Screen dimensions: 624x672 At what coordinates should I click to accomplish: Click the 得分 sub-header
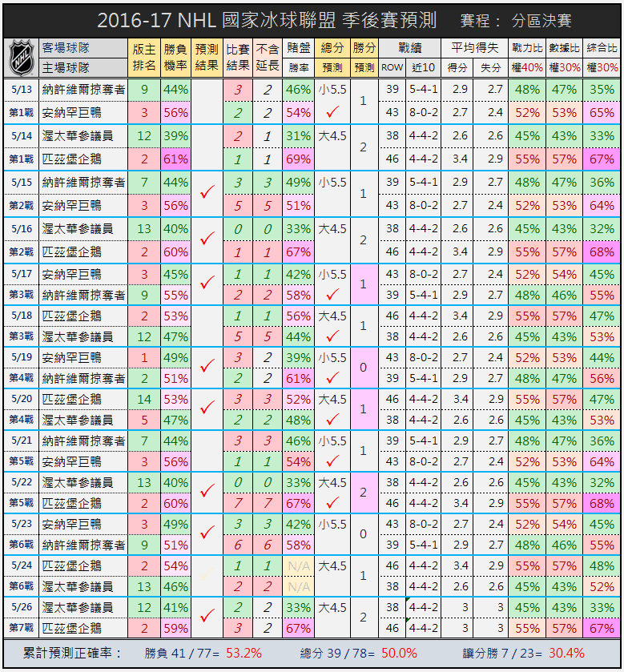point(457,68)
